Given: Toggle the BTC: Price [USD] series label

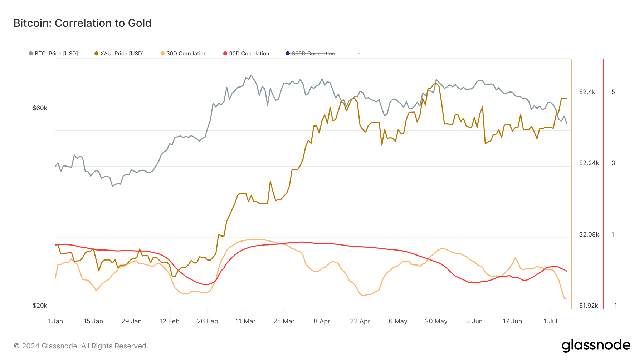Looking at the screenshot, I should pos(56,54).
